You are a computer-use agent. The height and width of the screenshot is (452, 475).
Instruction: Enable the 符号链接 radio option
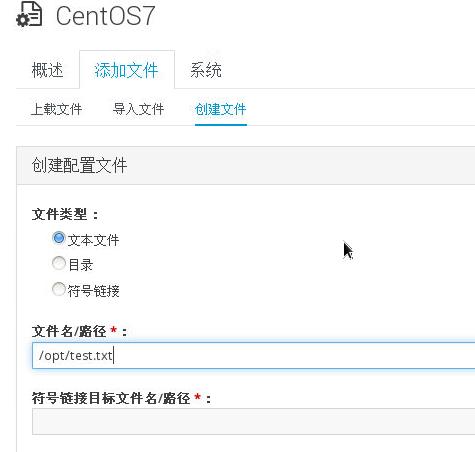tap(59, 289)
